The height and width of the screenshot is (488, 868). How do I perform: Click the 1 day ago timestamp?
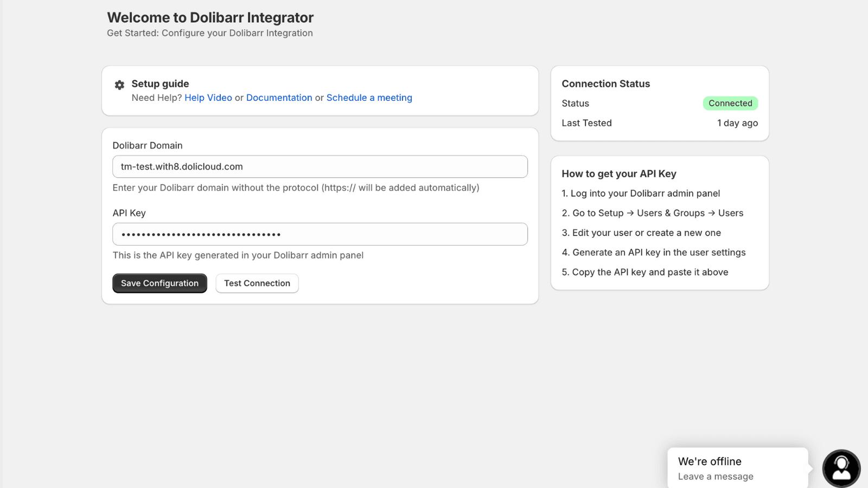[x=737, y=123]
